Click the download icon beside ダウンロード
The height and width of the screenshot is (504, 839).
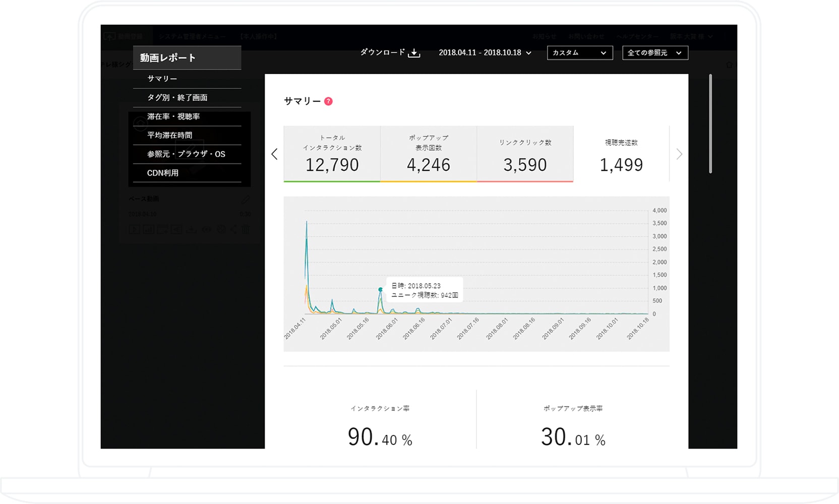point(414,53)
